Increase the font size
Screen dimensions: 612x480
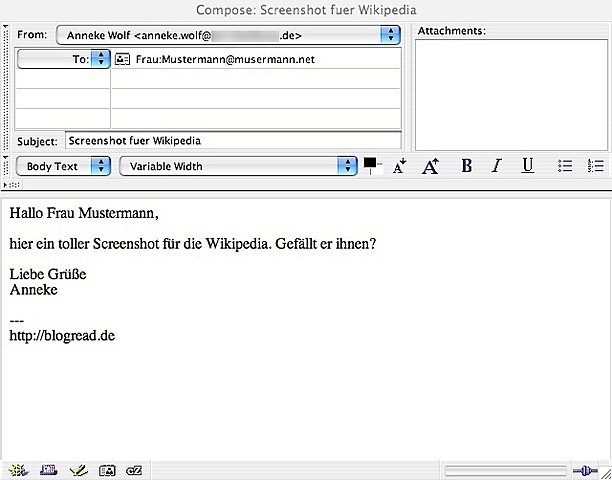[x=430, y=166]
